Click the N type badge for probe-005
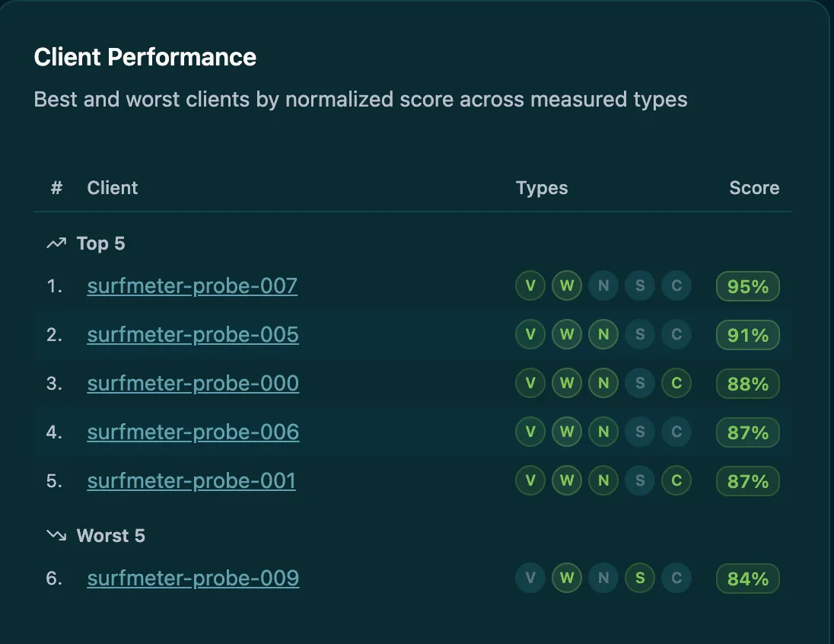The height and width of the screenshot is (644, 834). tap(603, 334)
